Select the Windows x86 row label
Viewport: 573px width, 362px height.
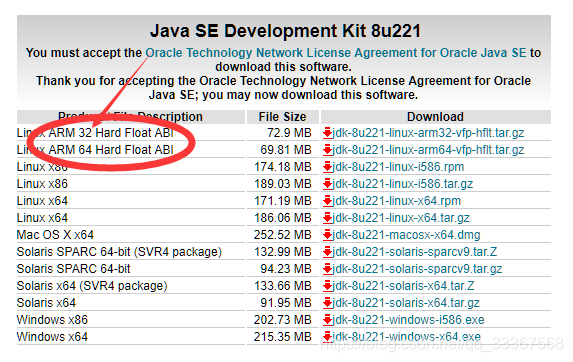(52, 320)
